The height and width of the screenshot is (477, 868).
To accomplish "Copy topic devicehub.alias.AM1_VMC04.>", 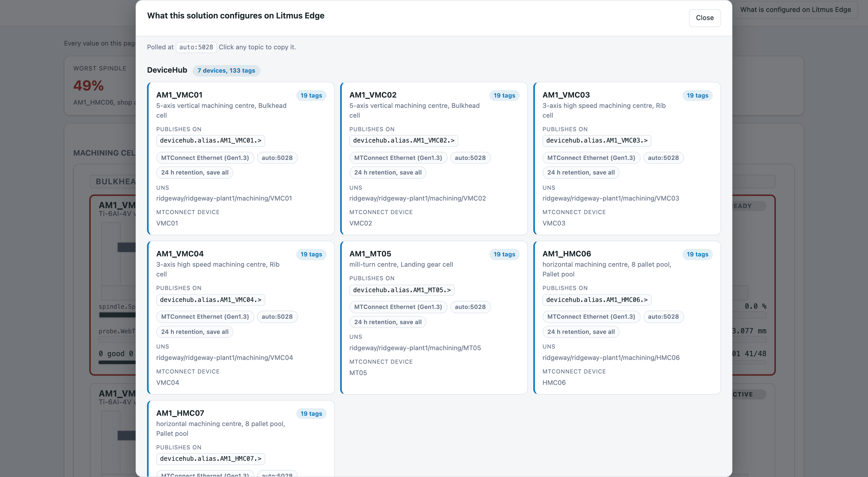I will pos(210,299).
